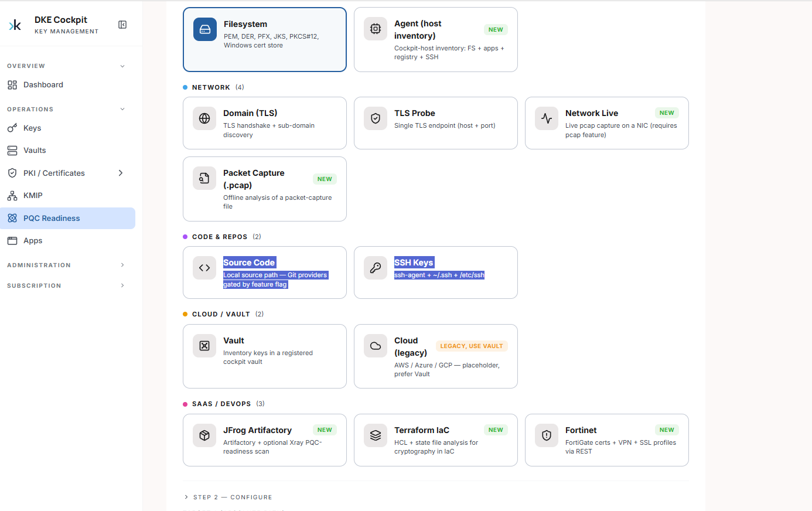Click the SSH Keys key icon
This screenshot has height=511, width=812.
tap(376, 268)
